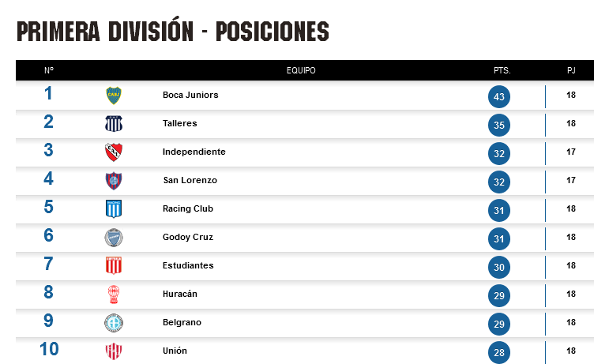The width and height of the screenshot is (594, 364).
Task: Open the Talleres team name
Action: click(x=180, y=123)
